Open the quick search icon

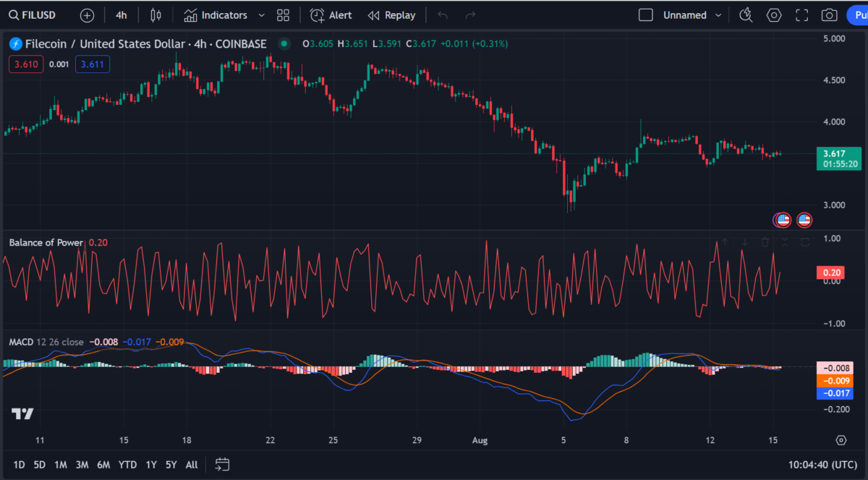tap(746, 15)
